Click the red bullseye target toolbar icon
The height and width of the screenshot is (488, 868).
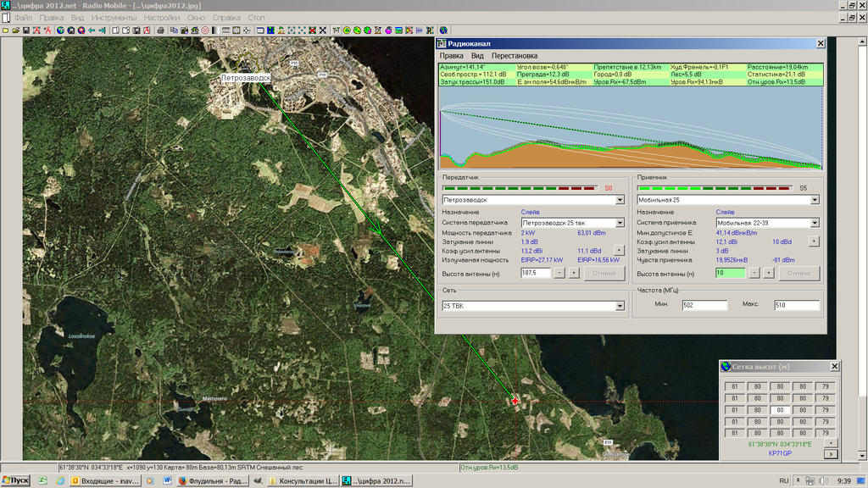click(205, 30)
